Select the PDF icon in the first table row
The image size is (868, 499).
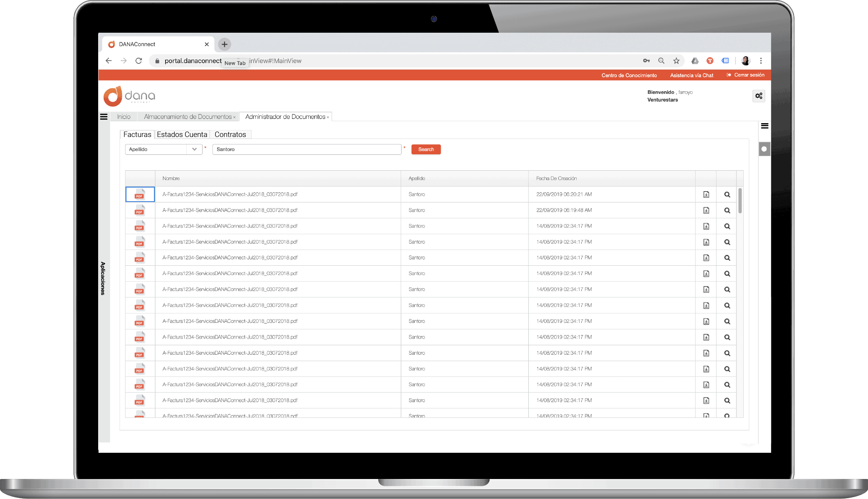click(x=140, y=194)
